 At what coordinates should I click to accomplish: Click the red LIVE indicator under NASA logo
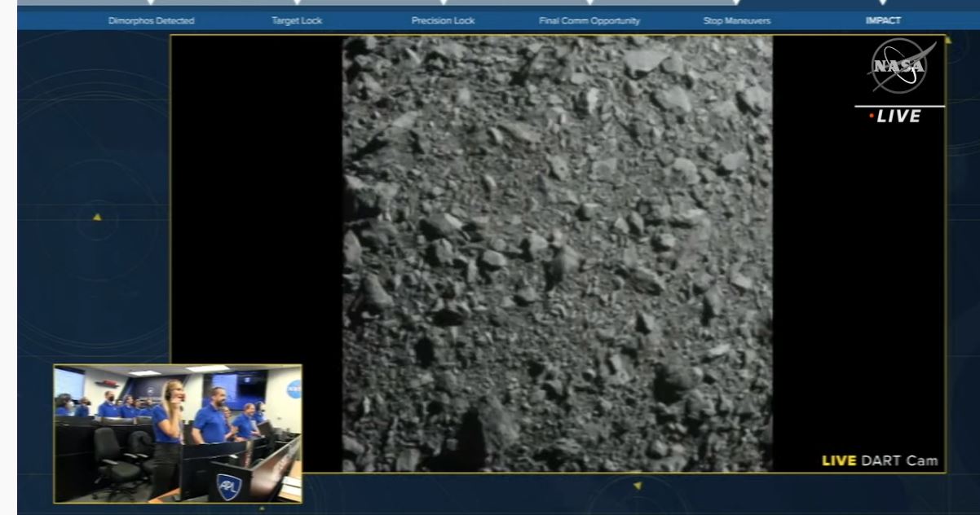point(895,117)
